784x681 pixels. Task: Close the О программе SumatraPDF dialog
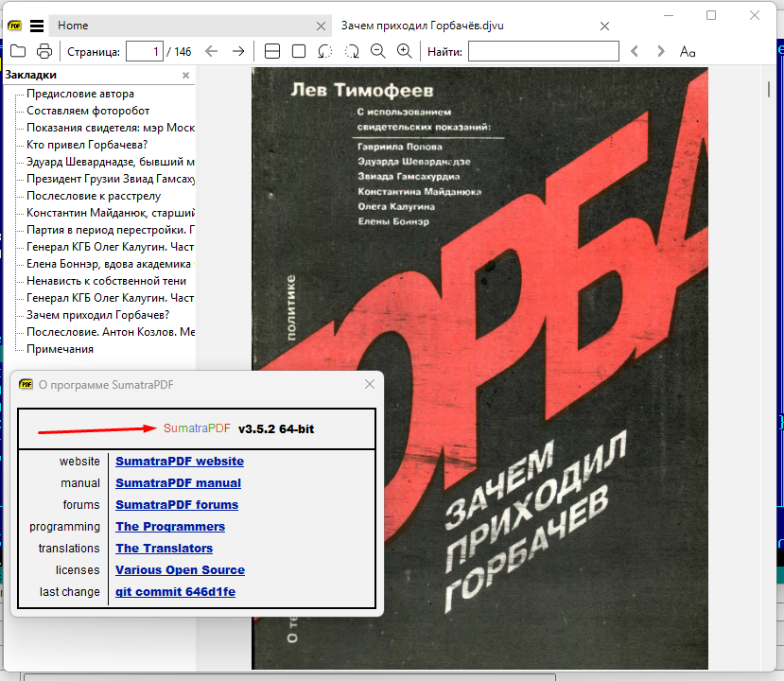pyautogui.click(x=370, y=384)
